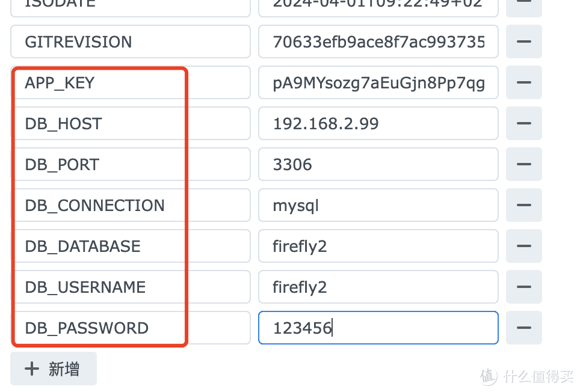Remove the APP_KEY variable row
580x392 pixels.
(x=523, y=83)
